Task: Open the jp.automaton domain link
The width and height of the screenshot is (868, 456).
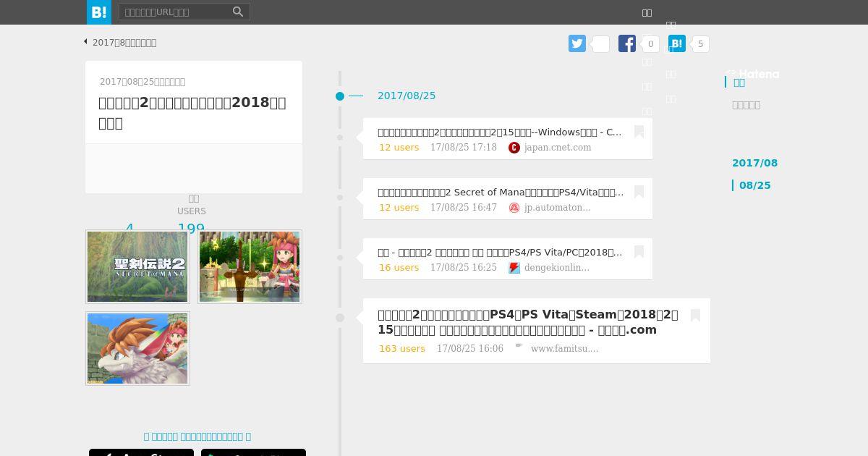Action: click(x=558, y=208)
